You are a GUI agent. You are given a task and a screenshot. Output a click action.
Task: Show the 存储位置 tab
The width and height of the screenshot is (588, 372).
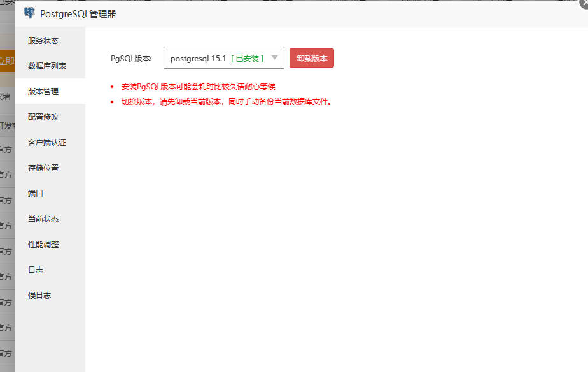coord(50,168)
